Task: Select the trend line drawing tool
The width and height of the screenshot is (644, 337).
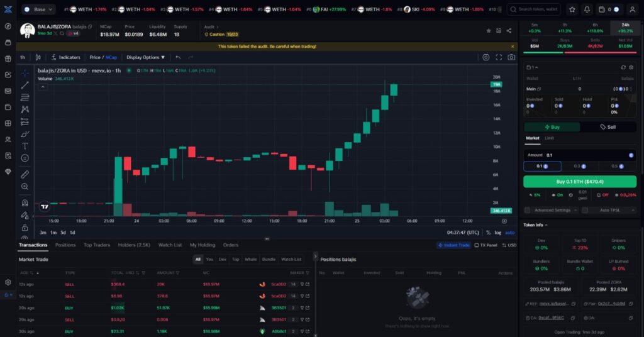Action: 25,85
